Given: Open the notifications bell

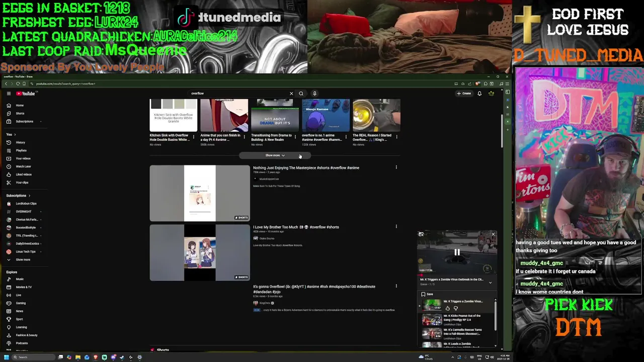Looking at the screenshot, I should tap(479, 94).
